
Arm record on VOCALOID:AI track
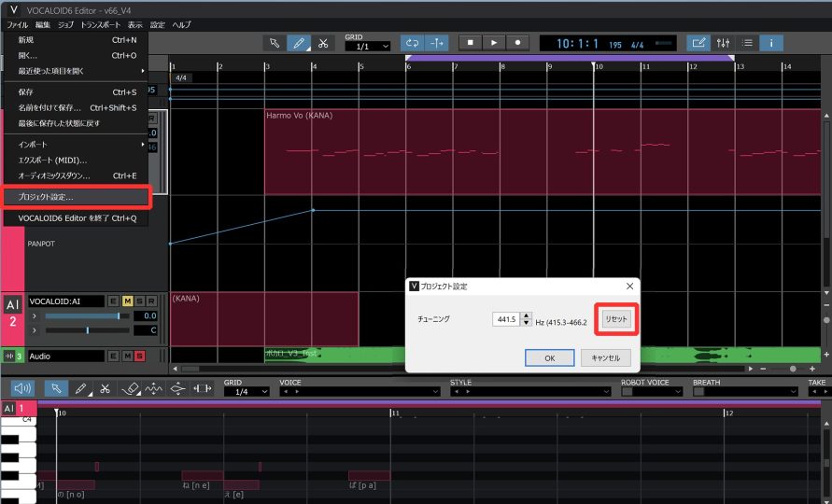pyautogui.click(x=152, y=301)
